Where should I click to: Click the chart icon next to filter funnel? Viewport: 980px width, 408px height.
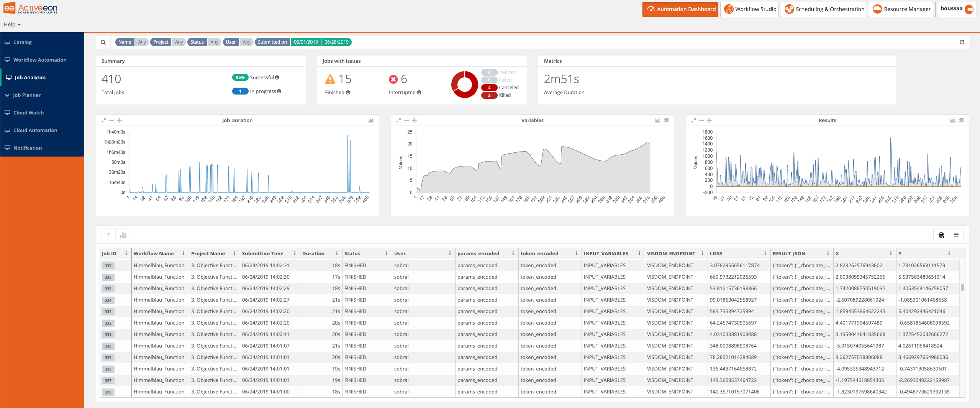click(x=123, y=235)
